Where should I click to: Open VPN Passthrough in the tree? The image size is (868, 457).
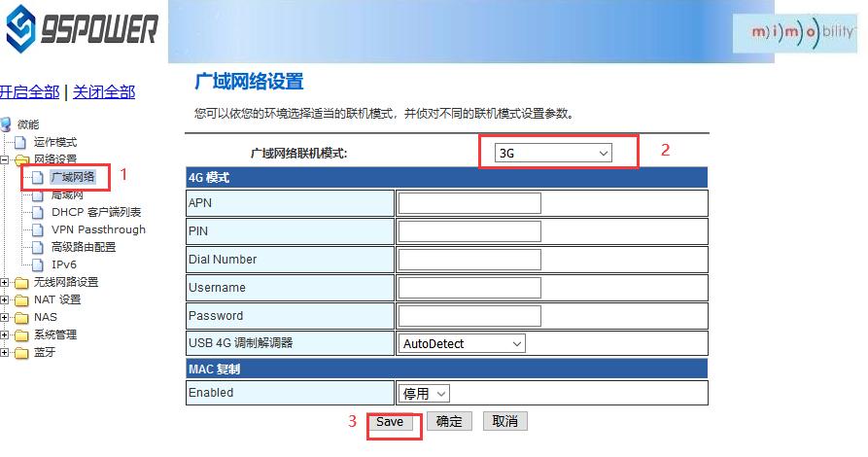[x=98, y=229]
